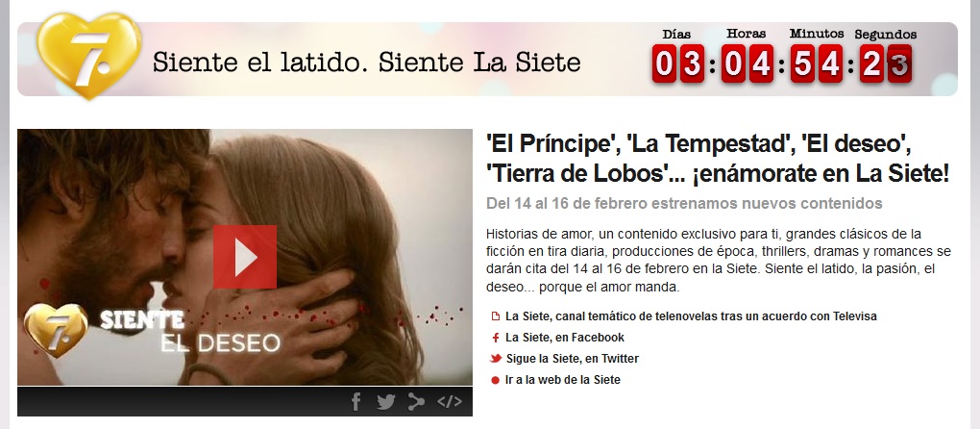Click the Twitter bird icon beside 'Sigue la Siete'
The width and height of the screenshot is (980, 429).
click(496, 359)
